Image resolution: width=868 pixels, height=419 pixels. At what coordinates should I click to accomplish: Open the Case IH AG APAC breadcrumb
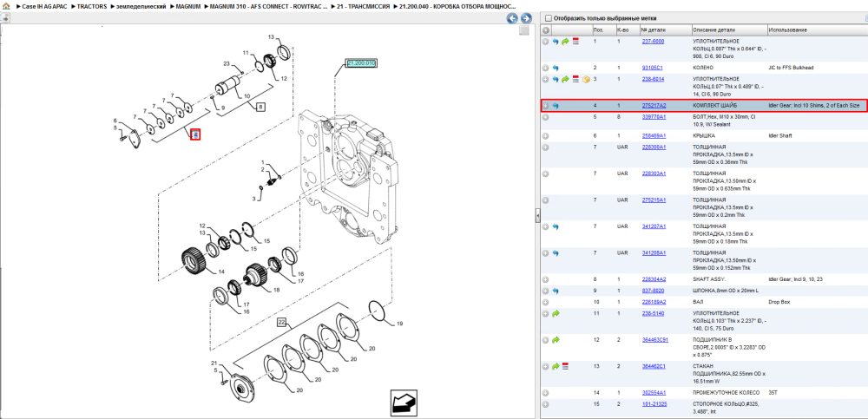[44, 6]
